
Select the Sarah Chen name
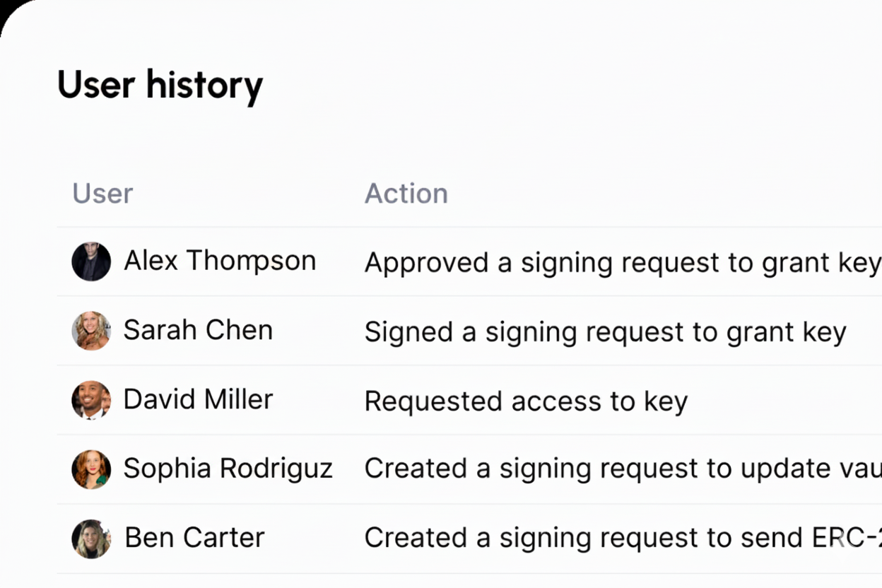click(198, 330)
